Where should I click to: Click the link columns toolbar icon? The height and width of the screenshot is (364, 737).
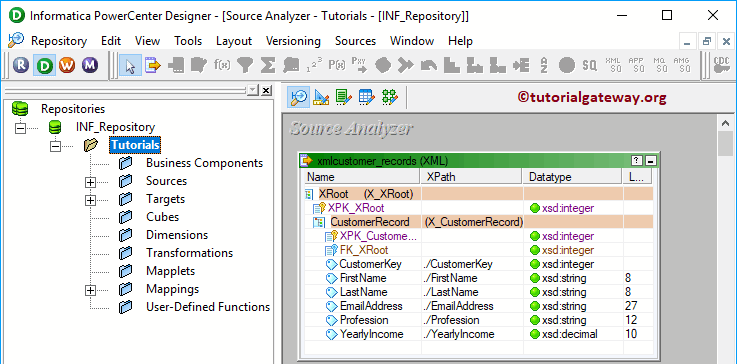tap(152, 65)
